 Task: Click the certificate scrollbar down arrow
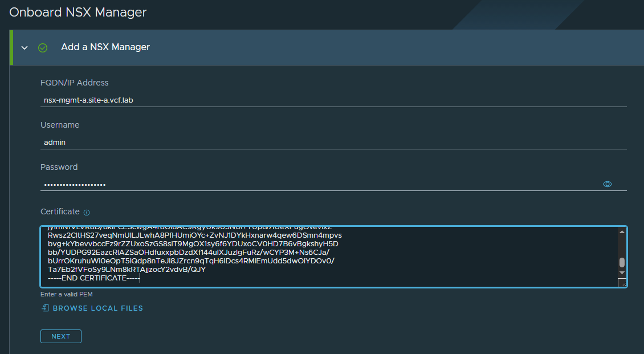point(622,274)
